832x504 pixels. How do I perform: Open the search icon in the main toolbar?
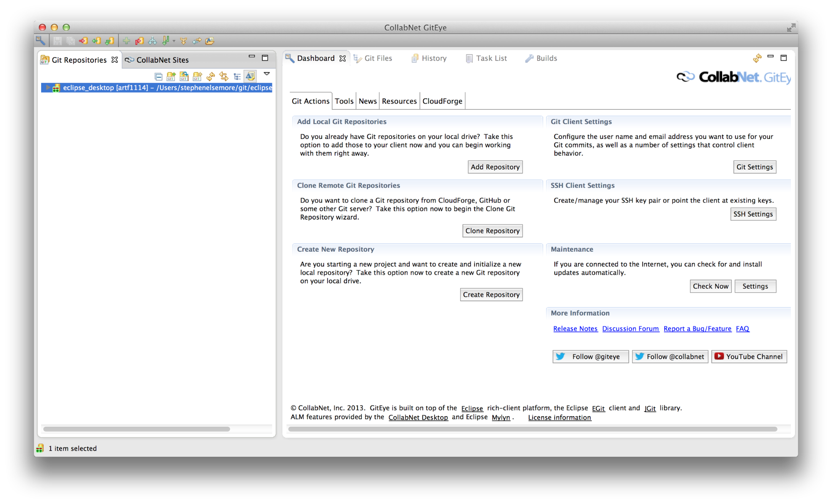pos(40,41)
